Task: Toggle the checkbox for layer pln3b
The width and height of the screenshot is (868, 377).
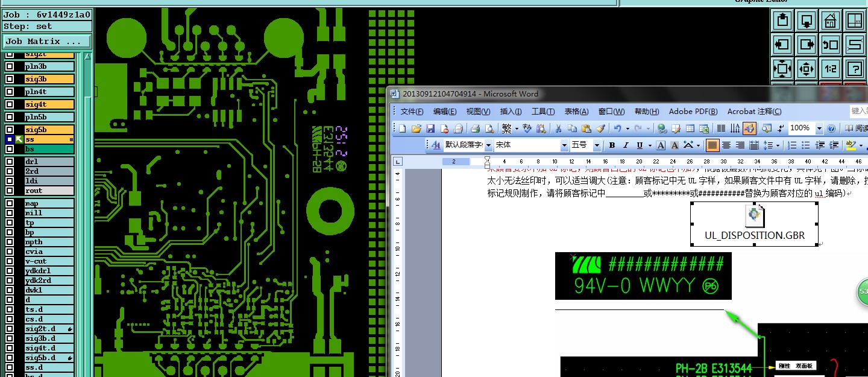Action: 10,66
